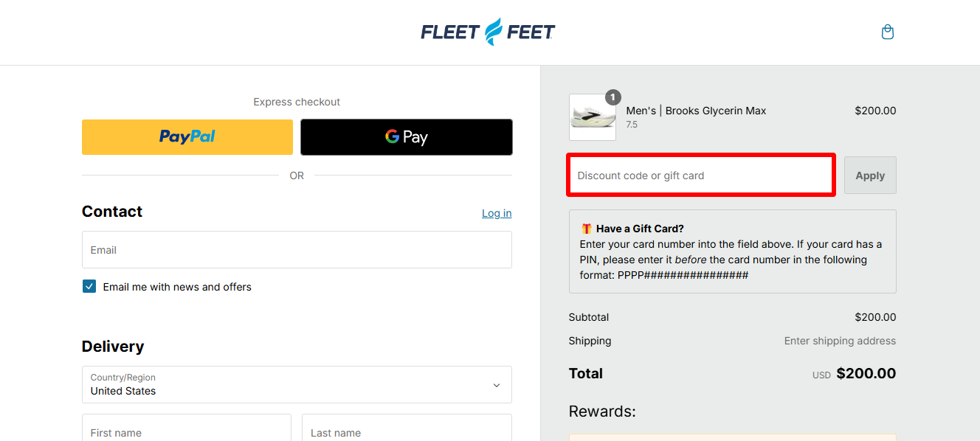Click the Have a Gift Card info box
The height and width of the screenshot is (441, 980).
coord(733,251)
